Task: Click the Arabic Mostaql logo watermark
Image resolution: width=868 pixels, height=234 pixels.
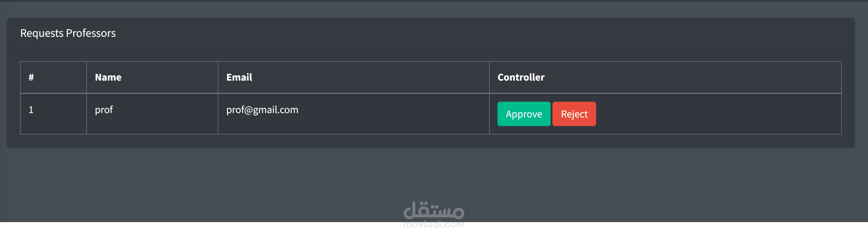Action: [434, 210]
